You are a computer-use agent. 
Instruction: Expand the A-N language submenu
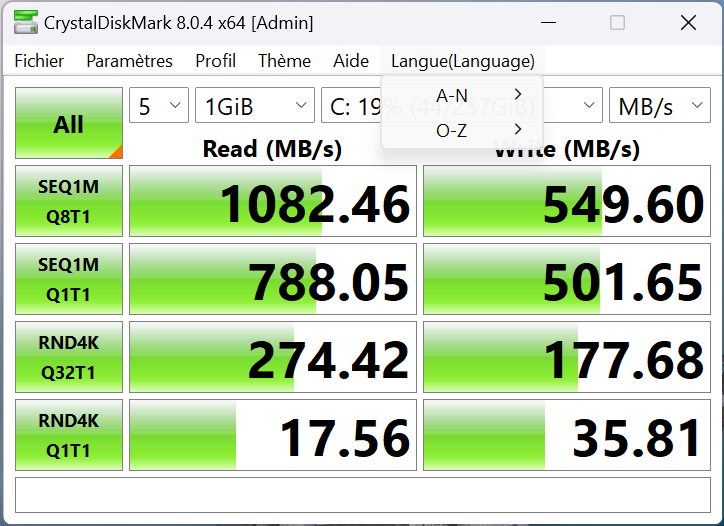pyautogui.click(x=462, y=96)
